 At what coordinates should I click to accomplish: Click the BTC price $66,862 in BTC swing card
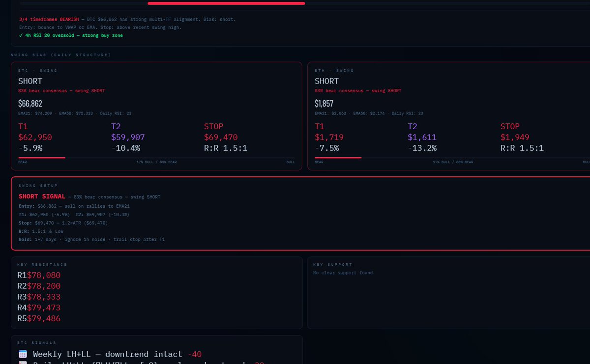click(30, 104)
